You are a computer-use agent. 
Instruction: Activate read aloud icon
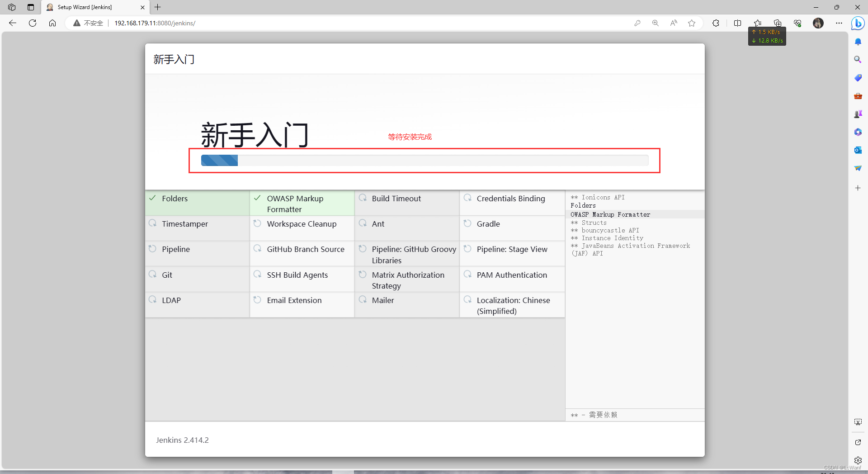tap(674, 23)
